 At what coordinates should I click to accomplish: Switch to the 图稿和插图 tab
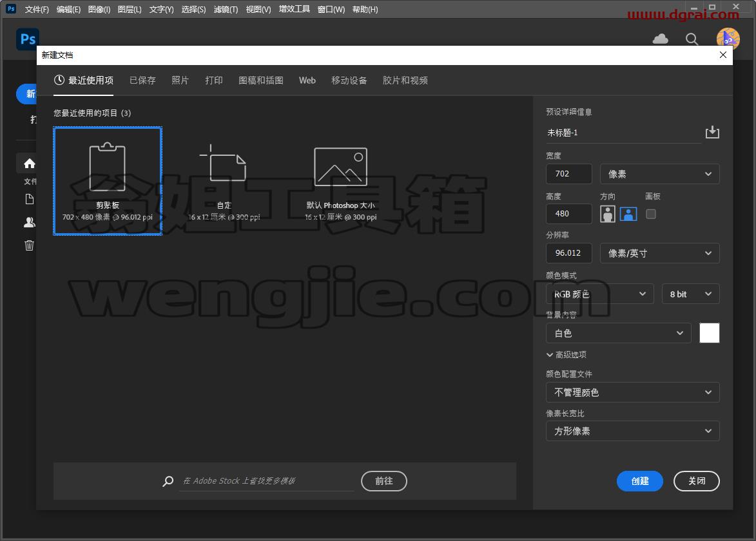click(x=261, y=81)
